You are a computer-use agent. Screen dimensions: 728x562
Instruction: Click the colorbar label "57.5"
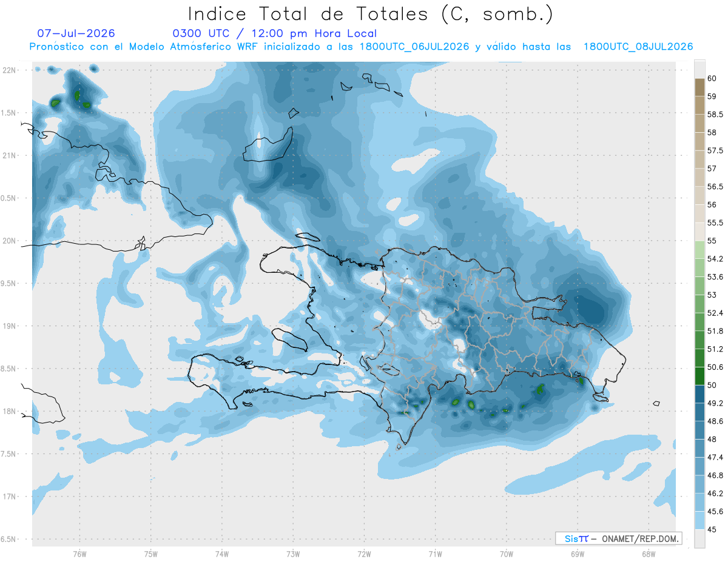[715, 150]
